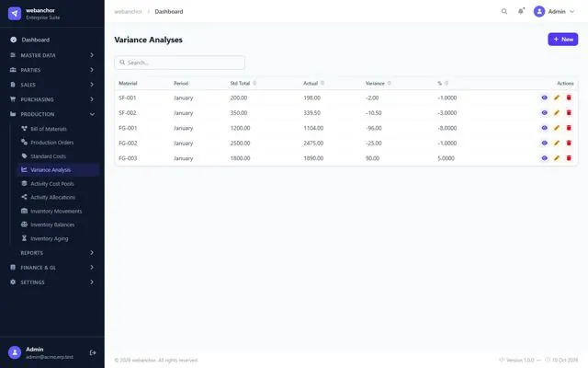This screenshot has height=368, width=588.
Task: Sort by the Std Total column icon
Action: [x=254, y=83]
